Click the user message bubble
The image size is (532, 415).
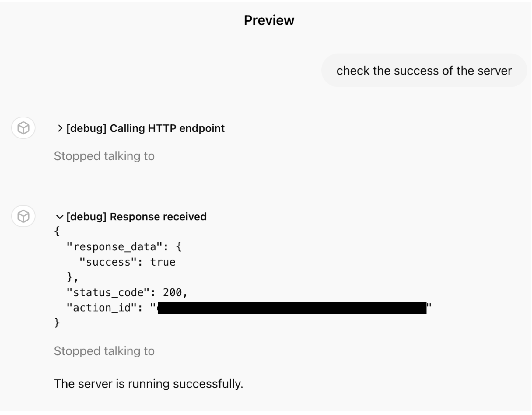pyautogui.click(x=424, y=70)
